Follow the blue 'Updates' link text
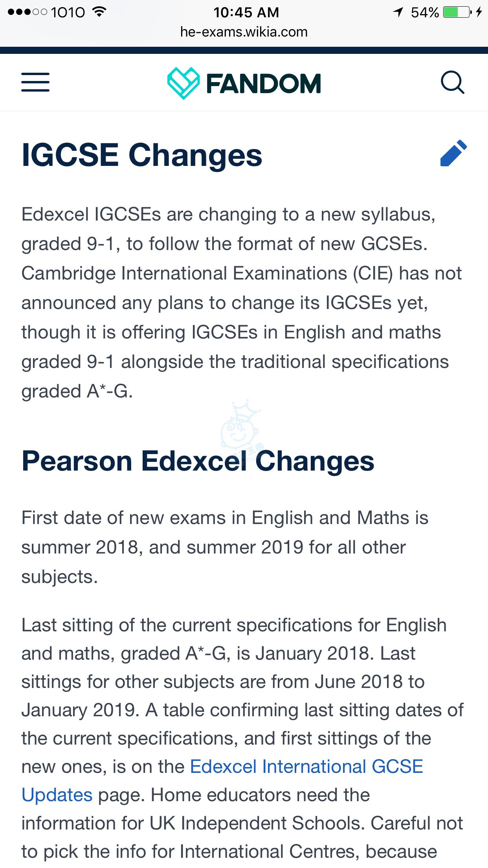The height and width of the screenshot is (868, 488). pos(57,795)
